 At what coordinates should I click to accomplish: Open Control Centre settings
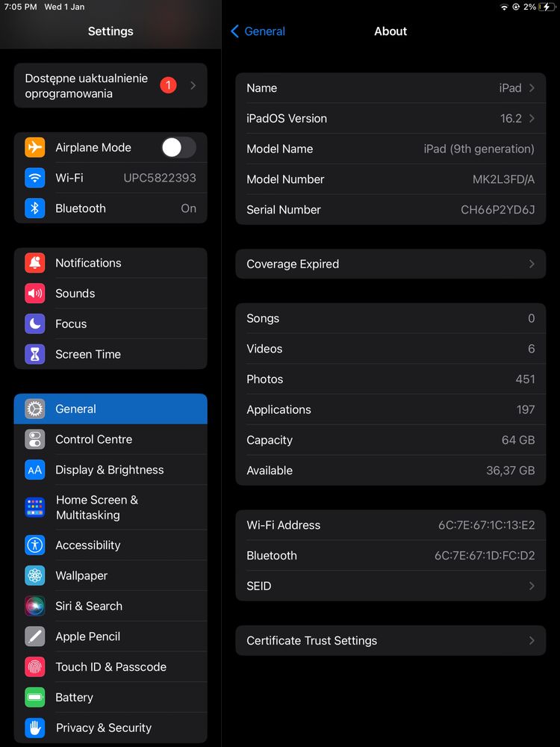coord(111,439)
